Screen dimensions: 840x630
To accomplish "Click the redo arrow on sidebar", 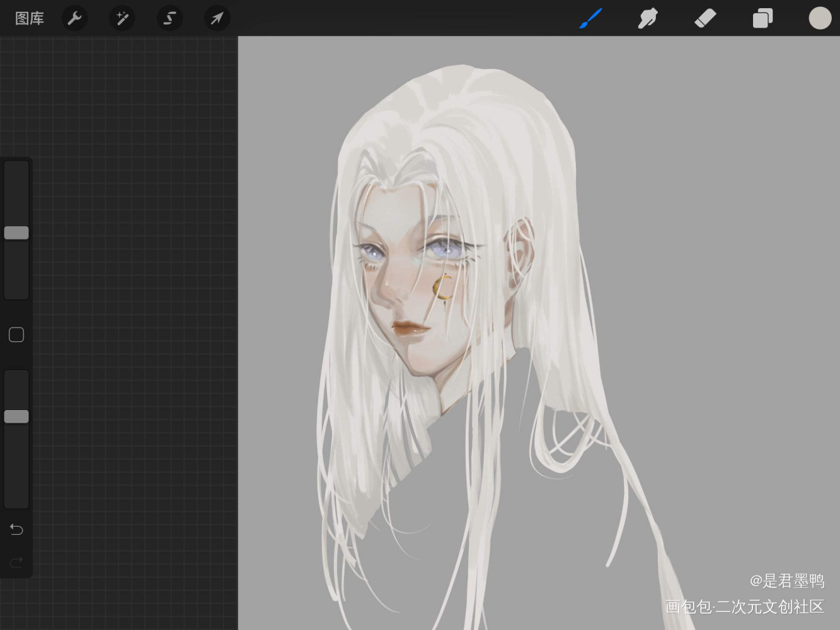I will point(16,561).
